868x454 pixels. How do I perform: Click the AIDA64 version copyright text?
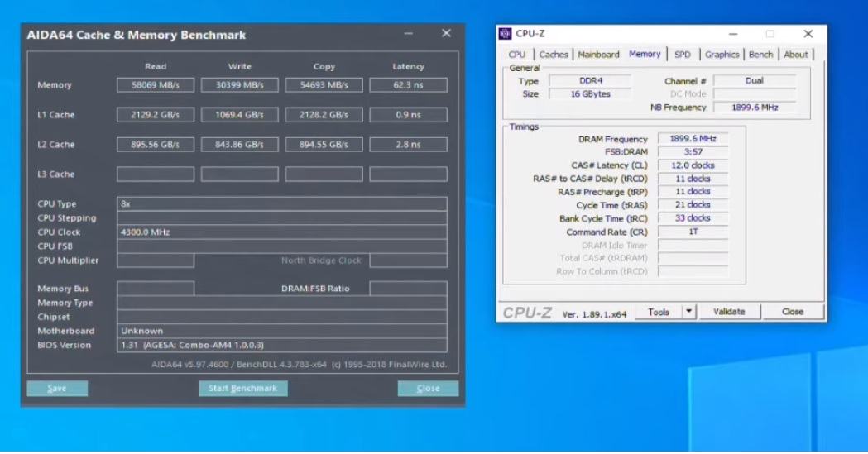(x=299, y=365)
